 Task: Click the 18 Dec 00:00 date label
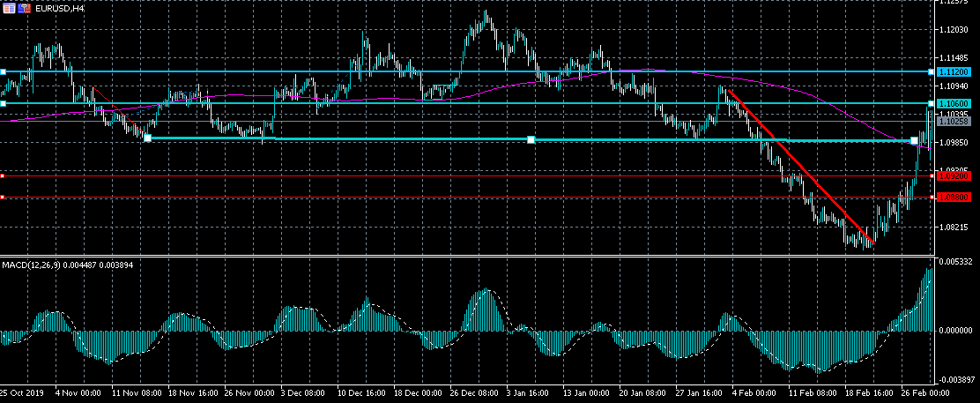[x=418, y=394]
